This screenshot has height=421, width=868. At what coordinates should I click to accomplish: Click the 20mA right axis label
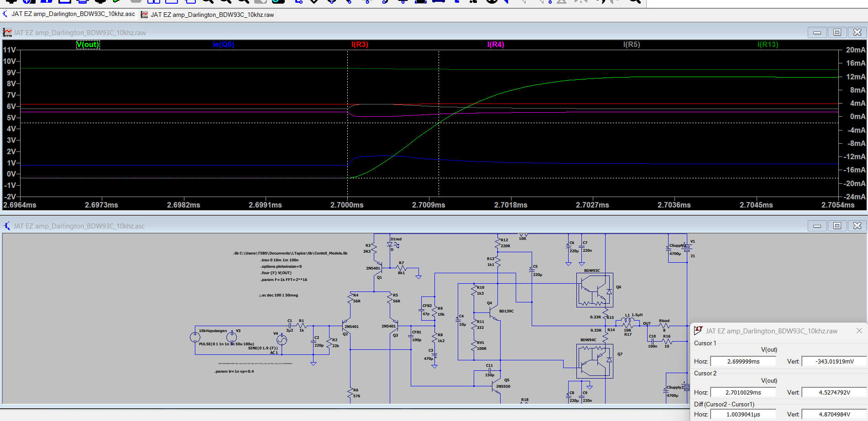pos(856,50)
